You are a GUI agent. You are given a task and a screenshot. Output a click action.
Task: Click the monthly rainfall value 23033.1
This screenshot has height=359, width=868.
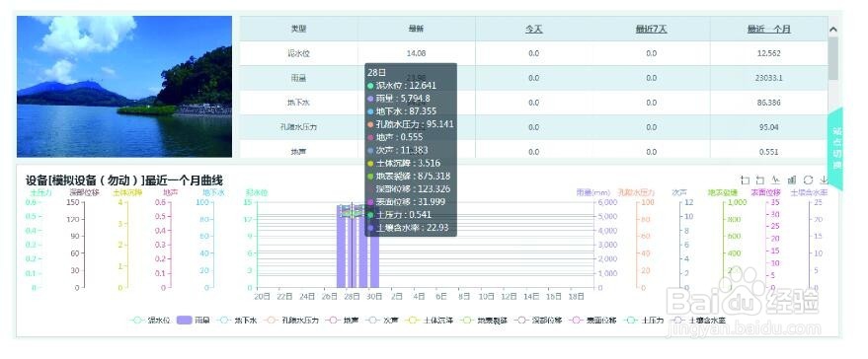point(769,78)
